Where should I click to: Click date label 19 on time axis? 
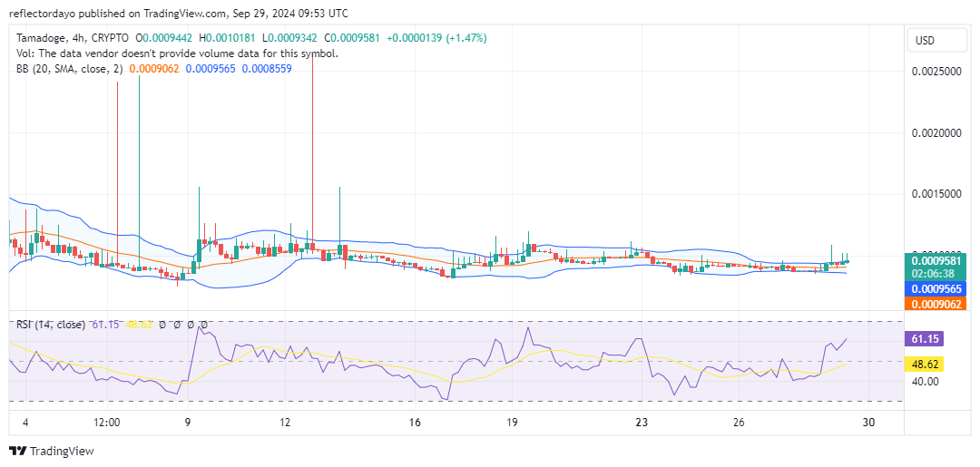click(512, 423)
